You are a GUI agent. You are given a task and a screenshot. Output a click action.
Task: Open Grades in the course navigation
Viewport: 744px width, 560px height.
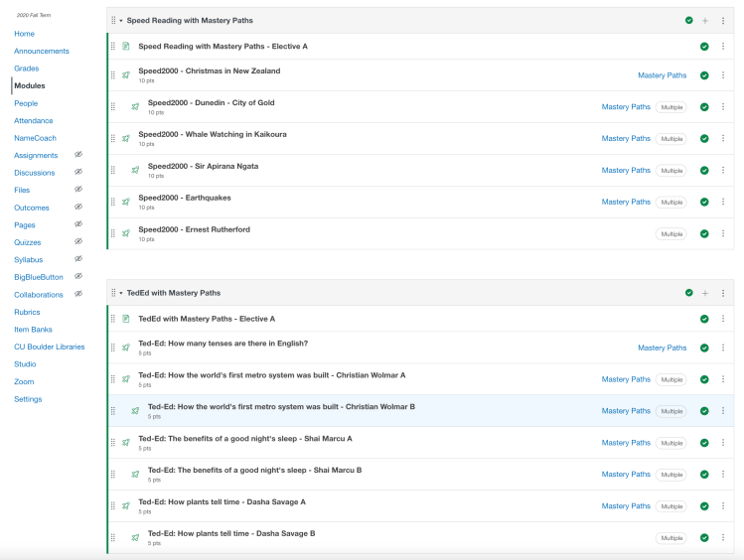[27, 69]
